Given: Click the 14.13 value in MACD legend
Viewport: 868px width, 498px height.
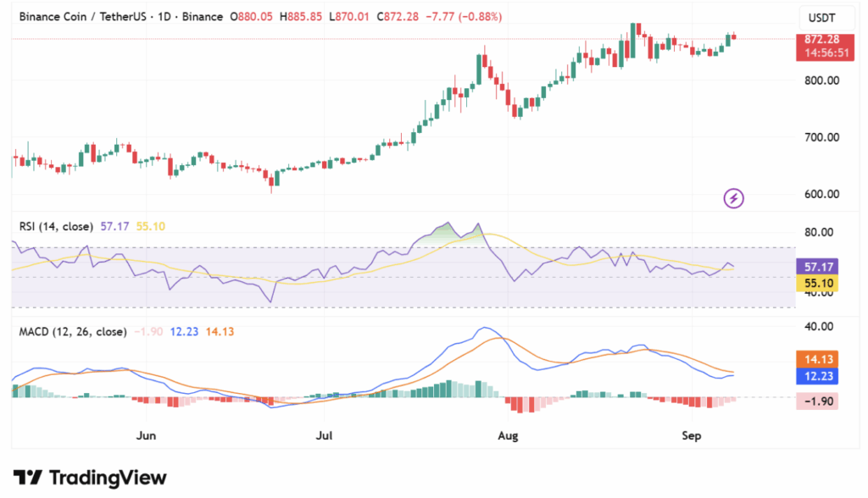Looking at the screenshot, I should [220, 331].
